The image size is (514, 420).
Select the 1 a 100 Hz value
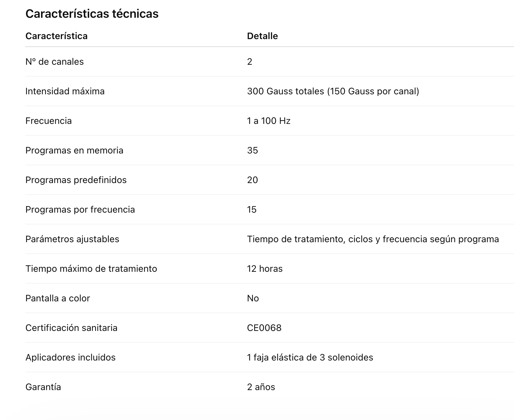(x=269, y=121)
